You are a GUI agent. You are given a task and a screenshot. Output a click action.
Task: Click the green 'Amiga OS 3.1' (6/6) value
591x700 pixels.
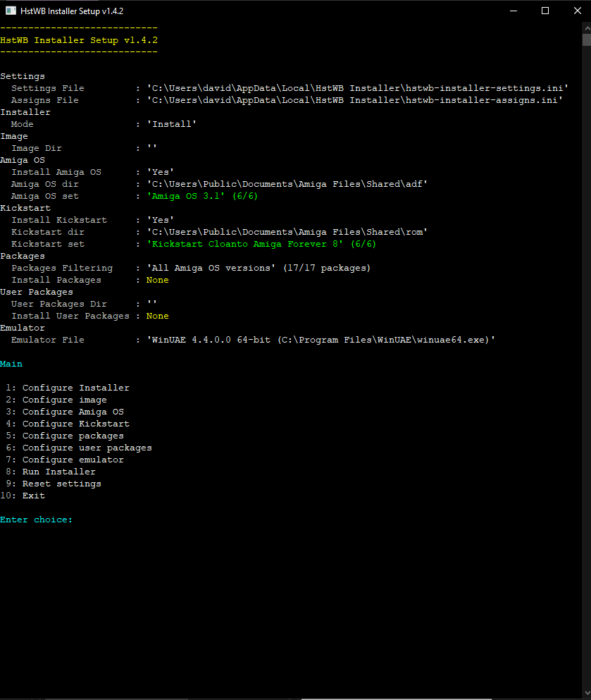[202, 197]
